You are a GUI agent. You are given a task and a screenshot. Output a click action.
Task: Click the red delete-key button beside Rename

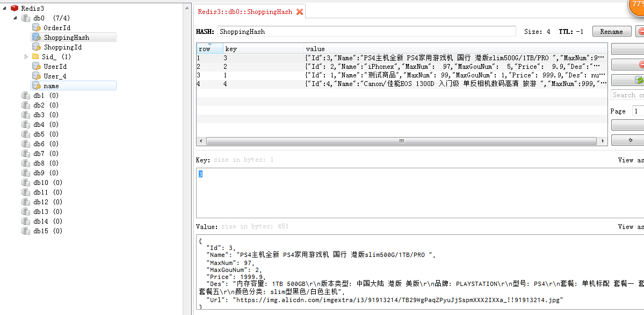pyautogui.click(x=640, y=32)
